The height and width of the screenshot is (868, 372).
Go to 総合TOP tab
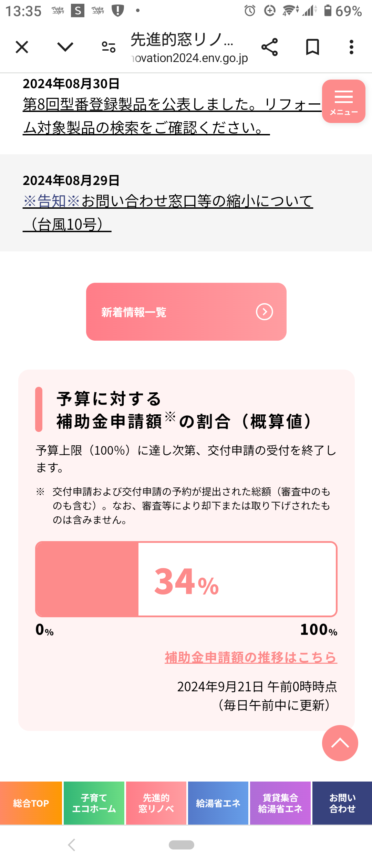click(x=31, y=803)
